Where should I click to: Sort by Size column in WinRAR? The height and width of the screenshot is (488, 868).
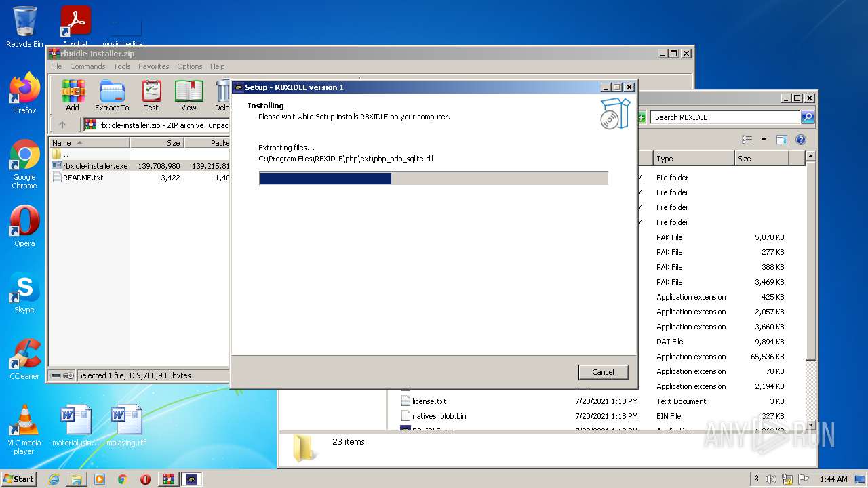[x=157, y=143]
